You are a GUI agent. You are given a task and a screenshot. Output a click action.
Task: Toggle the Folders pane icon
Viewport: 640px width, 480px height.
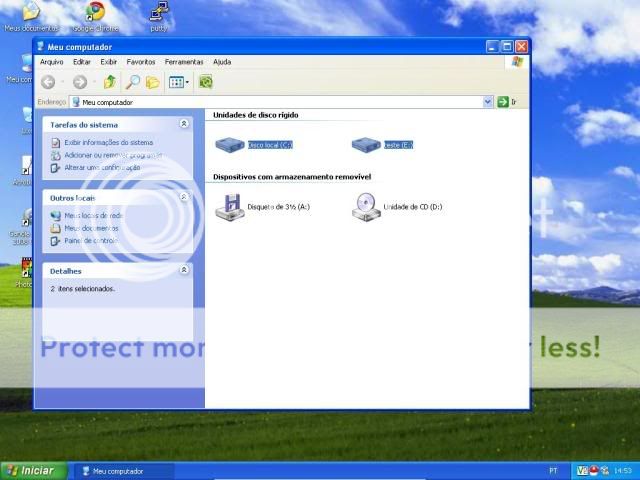click(x=153, y=82)
